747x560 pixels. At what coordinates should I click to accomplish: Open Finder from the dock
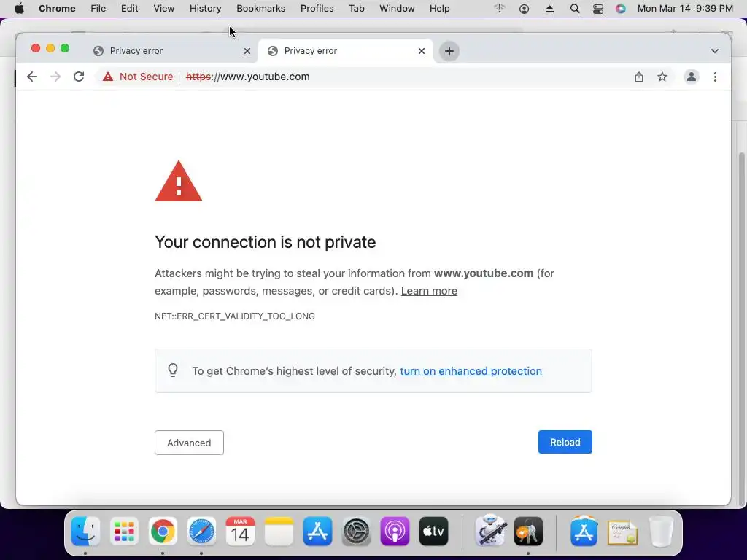pyautogui.click(x=86, y=532)
